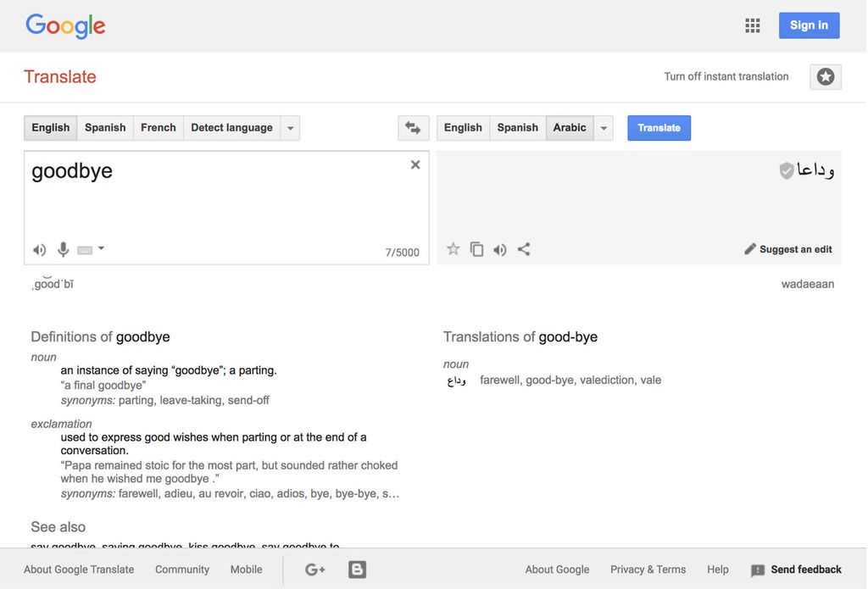Listen to the Arabic translation audio
The height and width of the screenshot is (589, 868).
pyautogui.click(x=499, y=248)
